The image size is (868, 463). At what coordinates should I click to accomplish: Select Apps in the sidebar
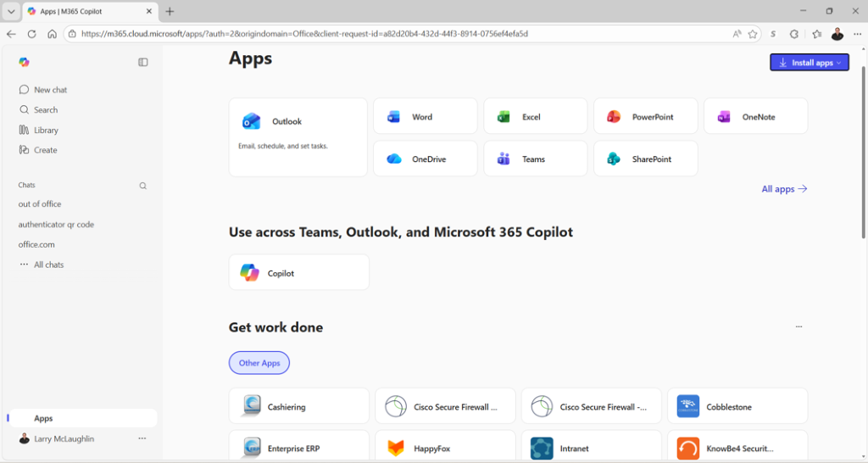[82, 418]
